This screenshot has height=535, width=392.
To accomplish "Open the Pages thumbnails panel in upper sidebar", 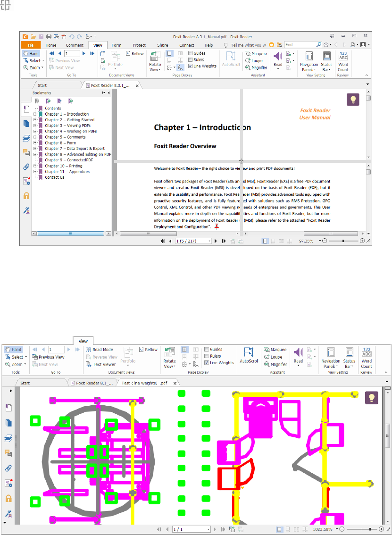I will tap(26, 124).
